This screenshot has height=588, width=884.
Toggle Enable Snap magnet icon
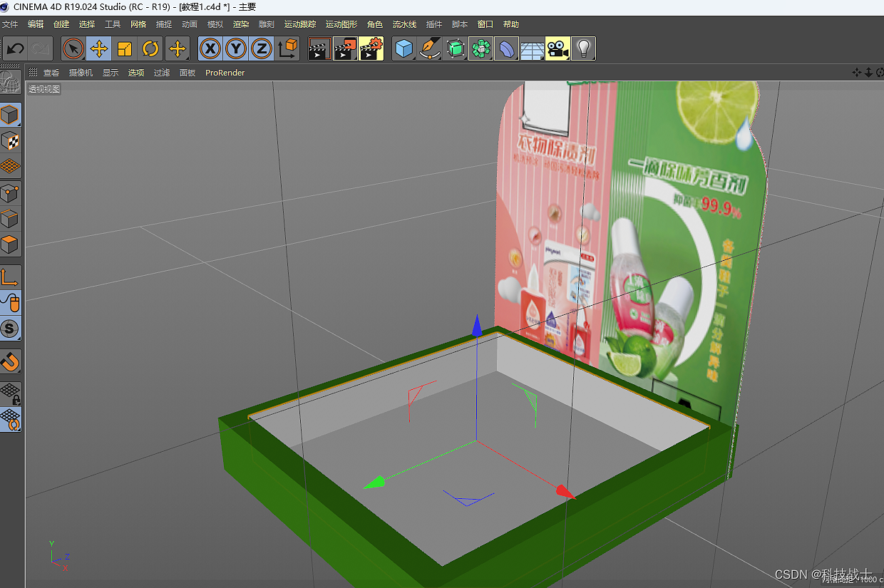(10, 361)
